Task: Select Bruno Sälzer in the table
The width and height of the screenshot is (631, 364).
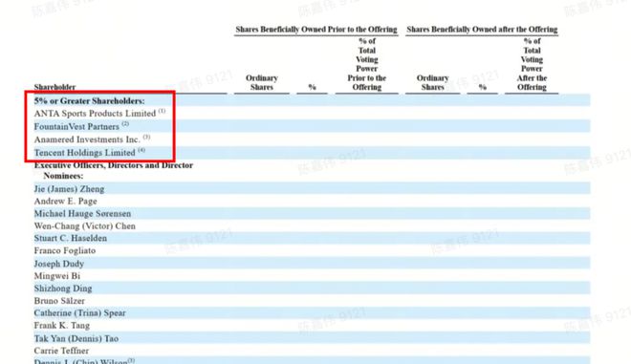Action: point(59,301)
